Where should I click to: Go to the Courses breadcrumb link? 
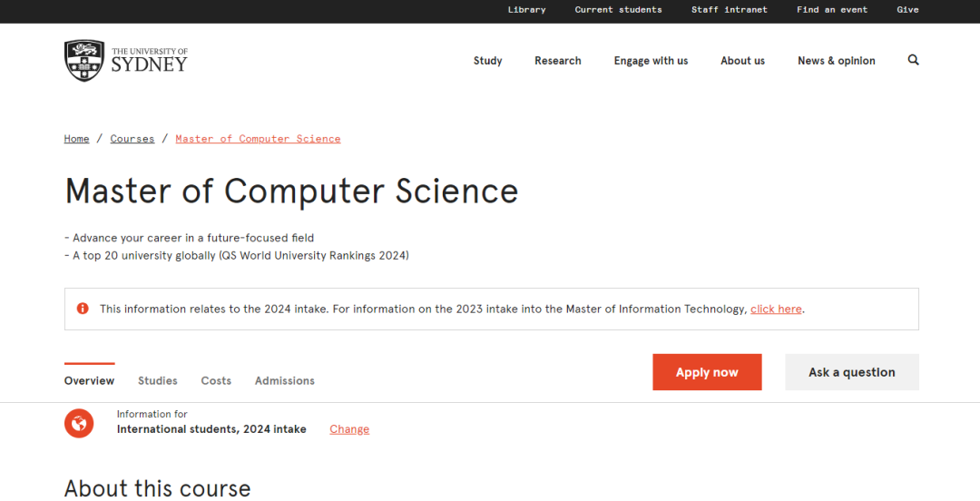point(132,139)
